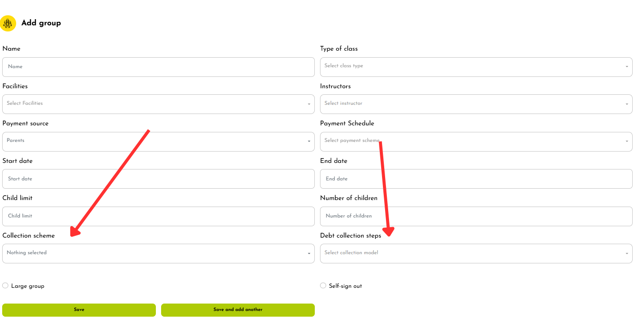Click the yellow group icon beside Add group
This screenshot has height=335, width=644.
pos(8,23)
